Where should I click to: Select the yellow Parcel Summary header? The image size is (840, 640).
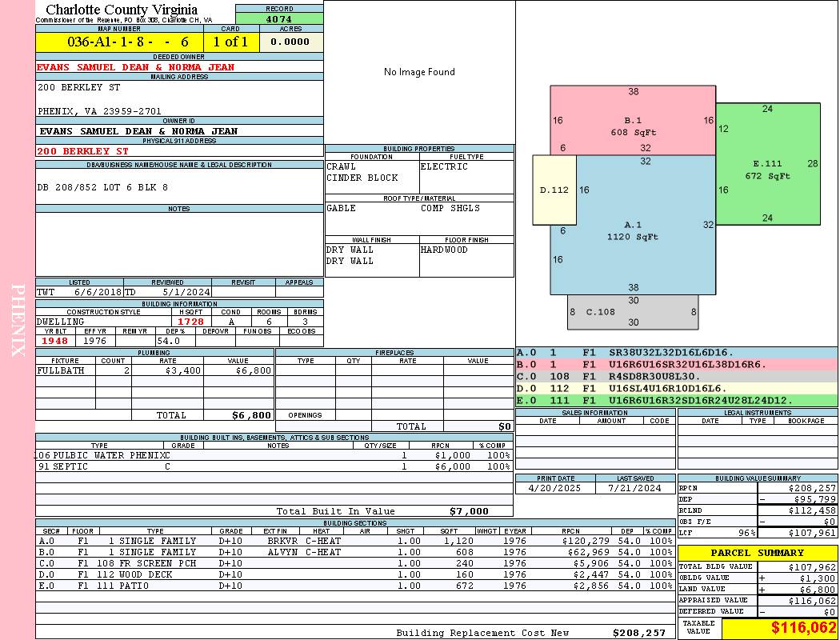tap(758, 553)
